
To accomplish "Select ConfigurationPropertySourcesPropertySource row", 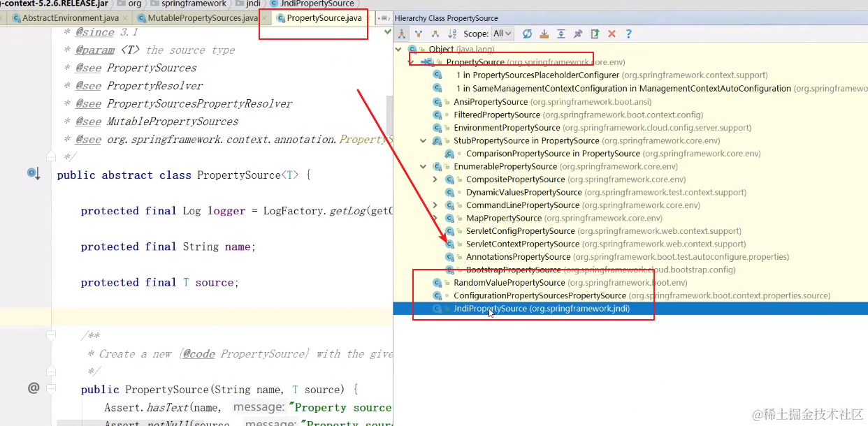I will coord(632,295).
